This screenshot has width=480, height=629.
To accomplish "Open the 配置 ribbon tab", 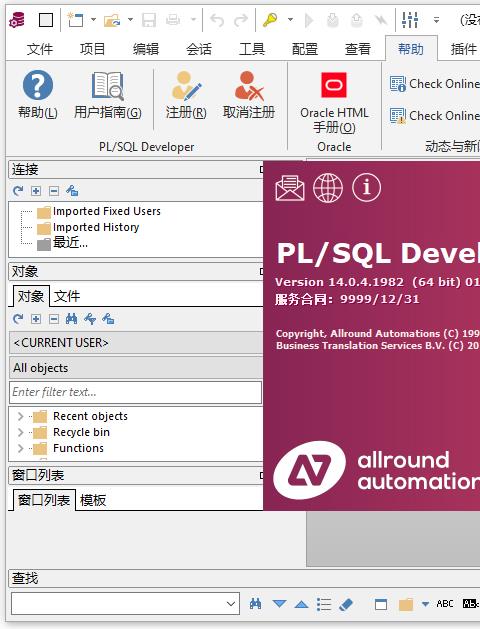I will [x=305, y=49].
